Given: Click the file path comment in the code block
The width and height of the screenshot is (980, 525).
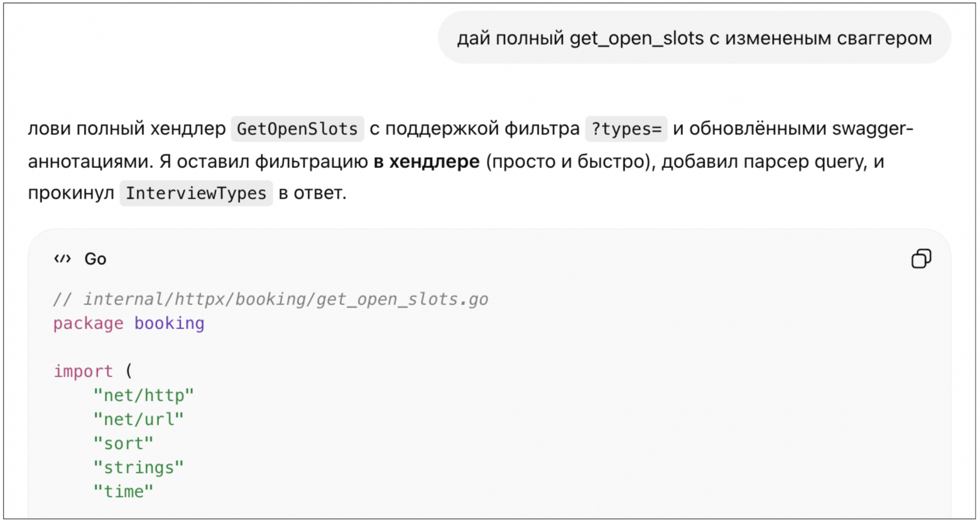Looking at the screenshot, I should [270, 299].
